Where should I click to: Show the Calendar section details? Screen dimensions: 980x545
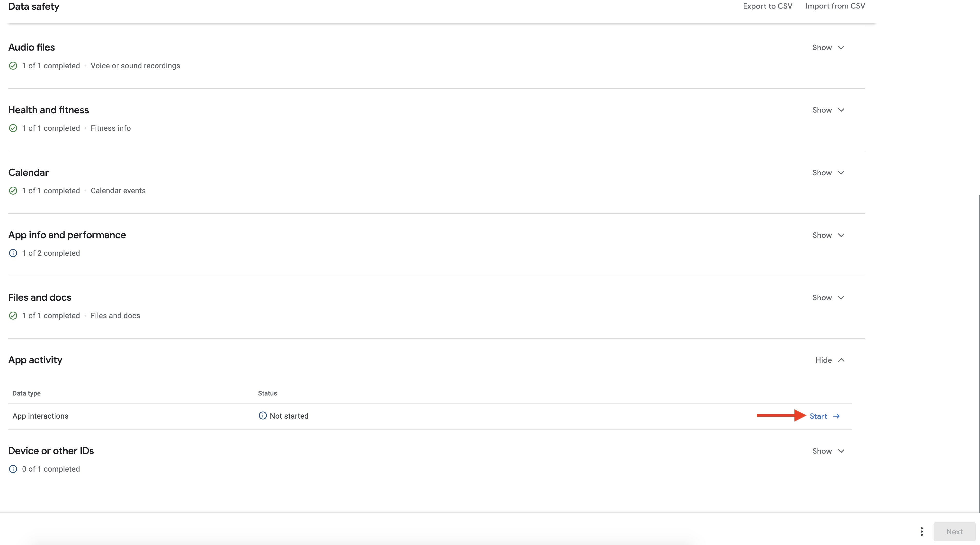coord(828,173)
